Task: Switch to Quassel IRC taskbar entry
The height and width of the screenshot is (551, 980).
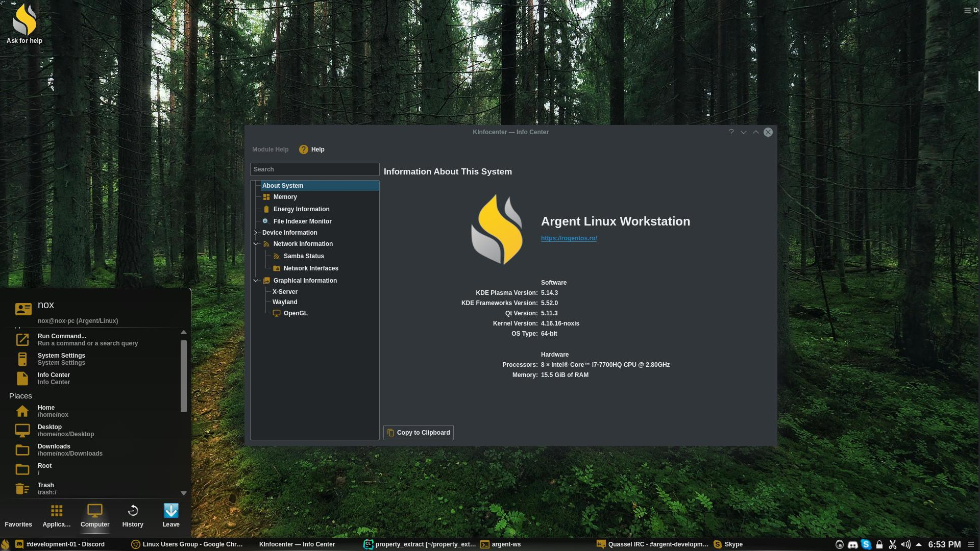Action: pos(652,544)
